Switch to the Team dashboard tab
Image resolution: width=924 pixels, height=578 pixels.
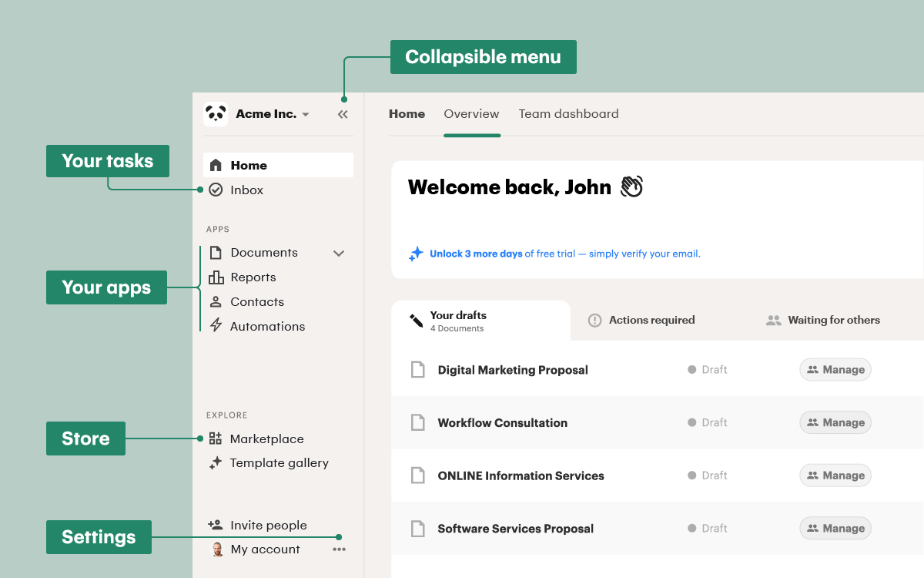[568, 114]
